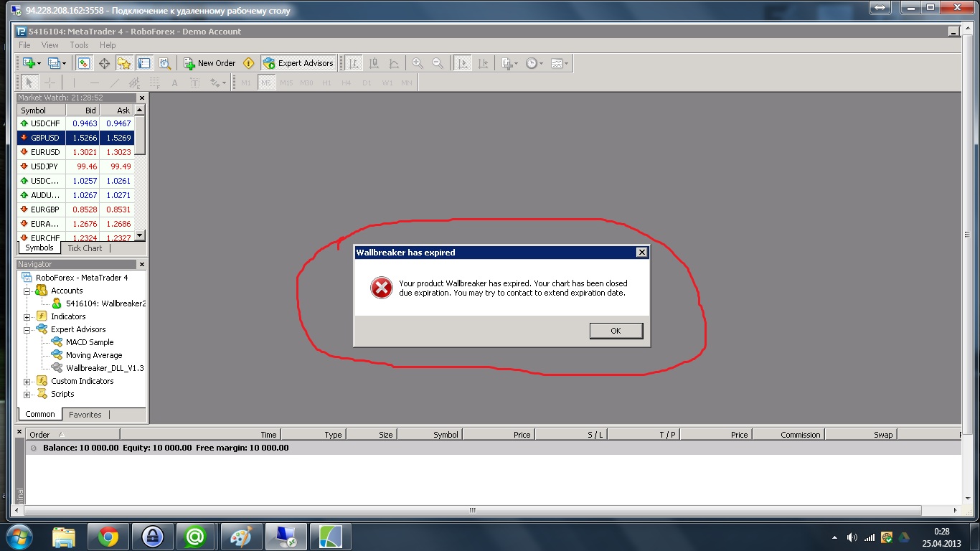Select the Crosshair tool
Screen dimensions: 980x551
pos(50,83)
